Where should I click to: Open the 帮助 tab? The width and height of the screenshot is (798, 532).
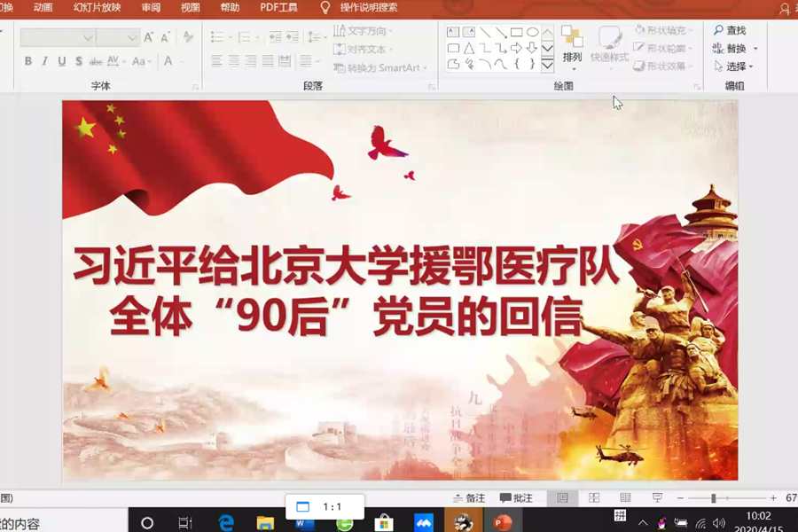coord(230,8)
